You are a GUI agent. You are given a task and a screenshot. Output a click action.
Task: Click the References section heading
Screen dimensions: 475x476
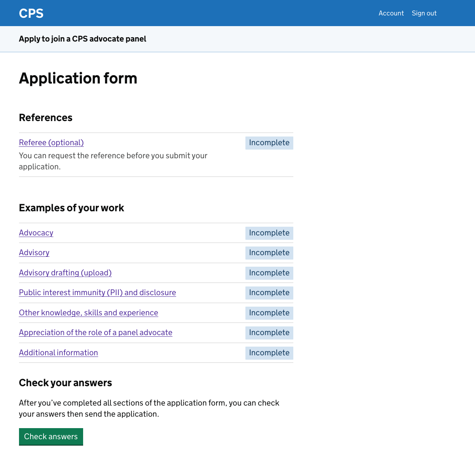click(46, 118)
